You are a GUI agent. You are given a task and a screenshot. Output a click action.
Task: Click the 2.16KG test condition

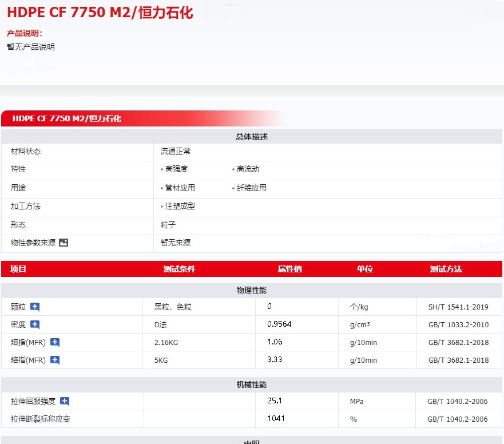(x=166, y=342)
